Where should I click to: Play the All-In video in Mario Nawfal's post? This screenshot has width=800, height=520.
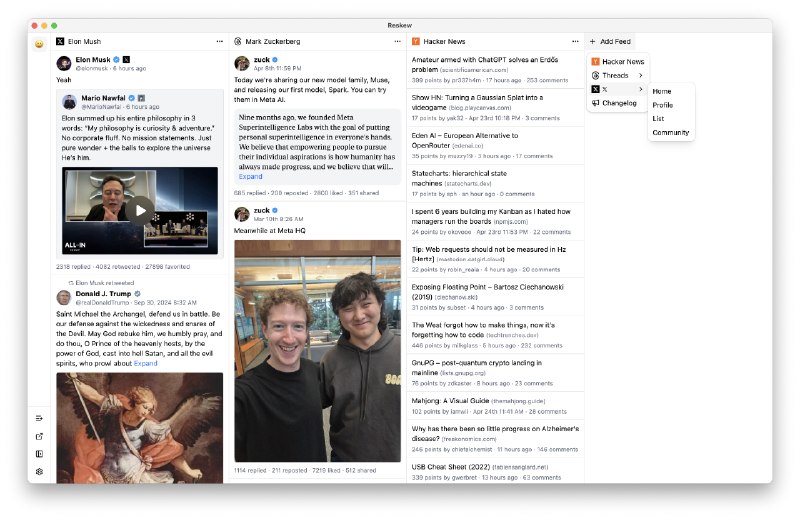(x=140, y=210)
